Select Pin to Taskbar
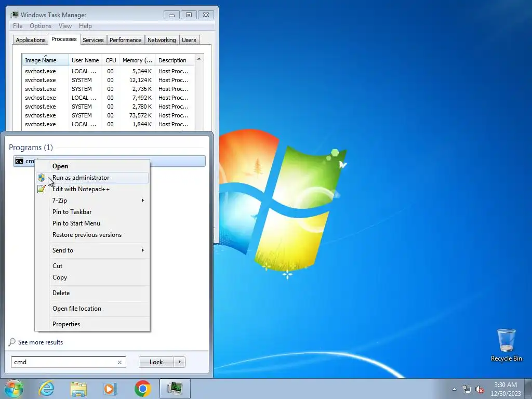This screenshot has width=532, height=399. [92, 212]
